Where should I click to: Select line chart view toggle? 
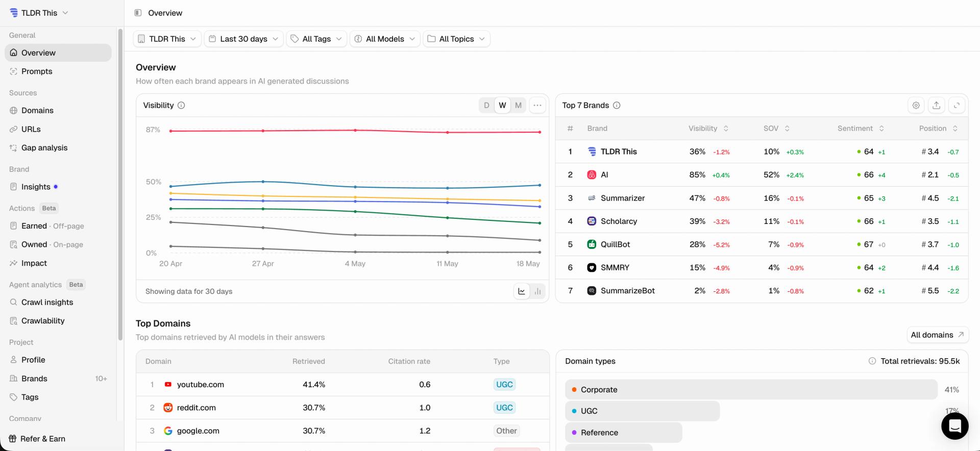pos(522,291)
